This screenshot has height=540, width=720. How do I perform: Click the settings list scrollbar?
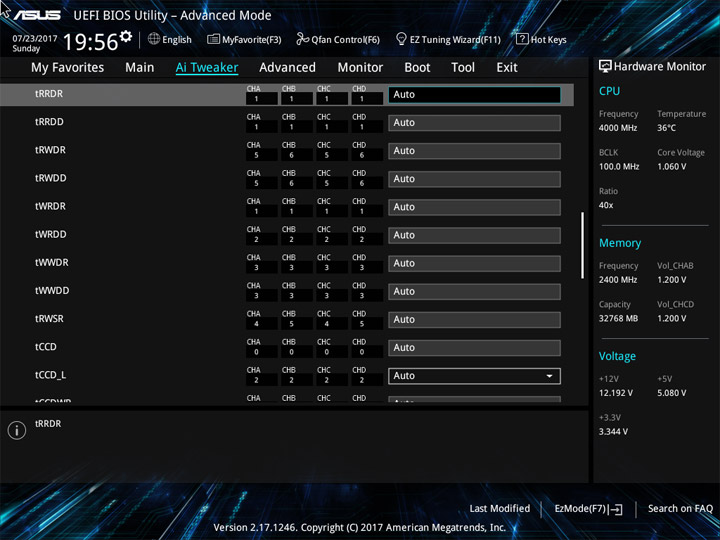(582, 245)
